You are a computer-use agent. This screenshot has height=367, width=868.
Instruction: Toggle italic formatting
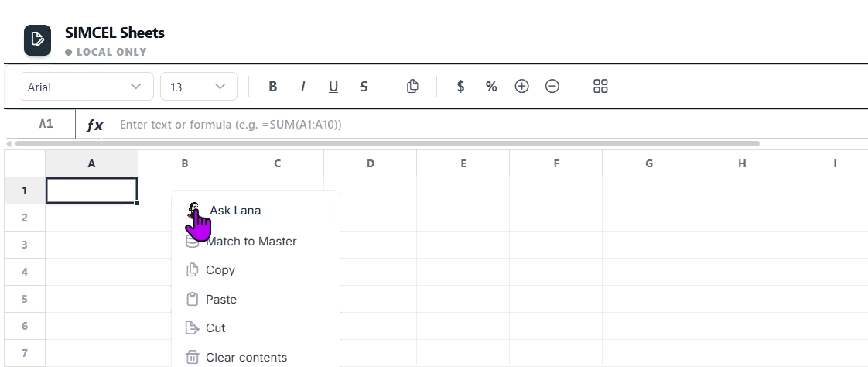pyautogui.click(x=302, y=87)
